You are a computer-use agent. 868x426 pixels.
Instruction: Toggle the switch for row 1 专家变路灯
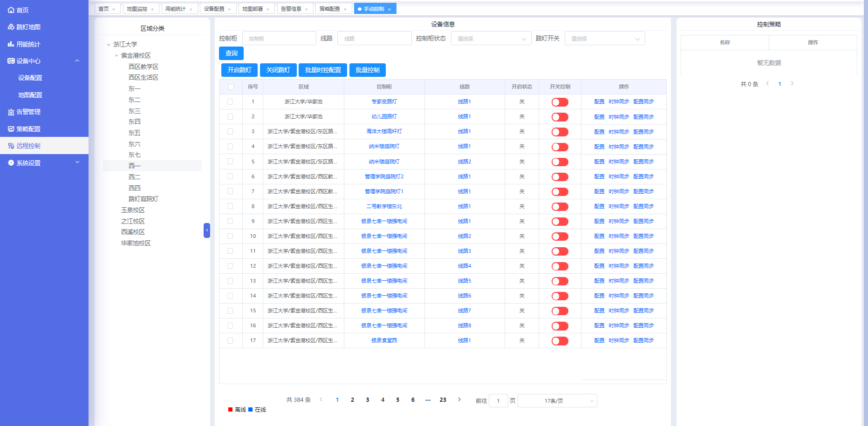point(560,102)
